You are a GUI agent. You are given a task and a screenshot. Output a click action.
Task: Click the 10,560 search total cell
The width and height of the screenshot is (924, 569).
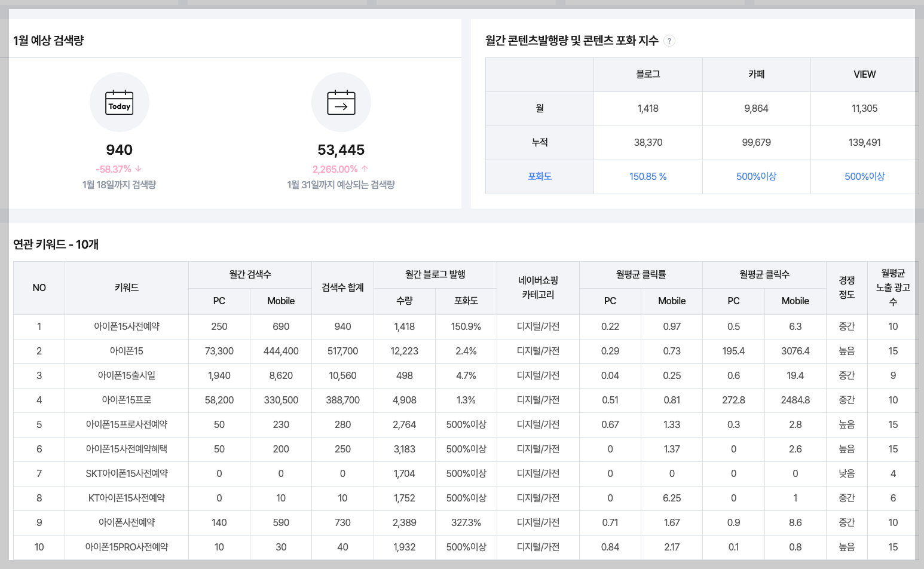[342, 375]
